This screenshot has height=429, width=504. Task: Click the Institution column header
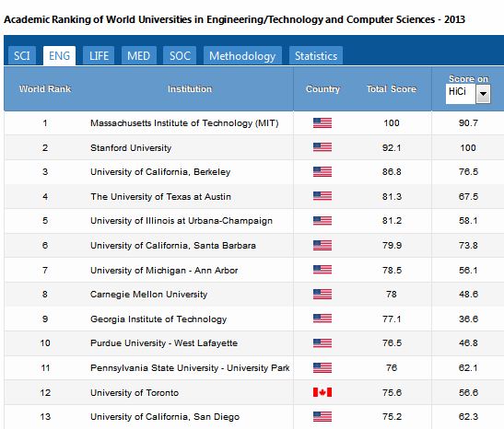(190, 89)
